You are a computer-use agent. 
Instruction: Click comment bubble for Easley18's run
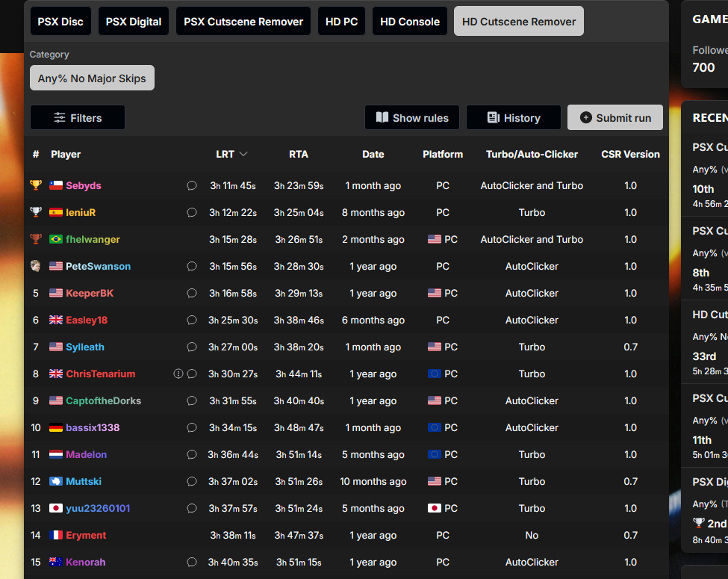(x=192, y=321)
